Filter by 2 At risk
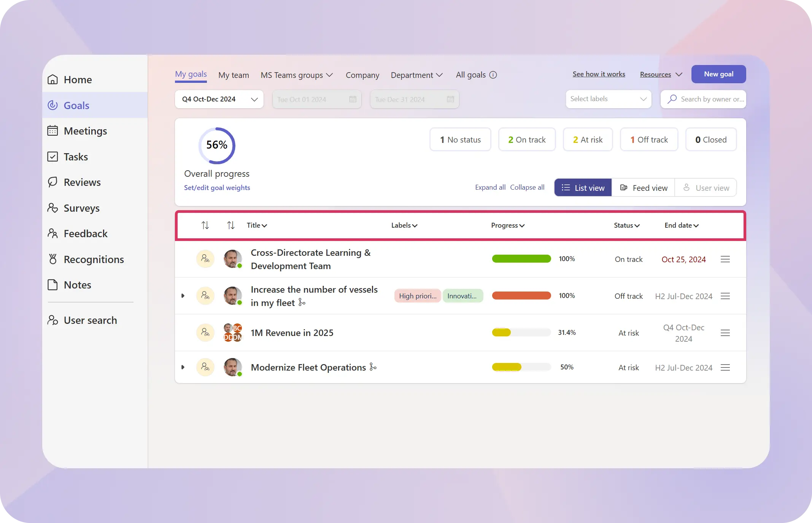 (588, 139)
